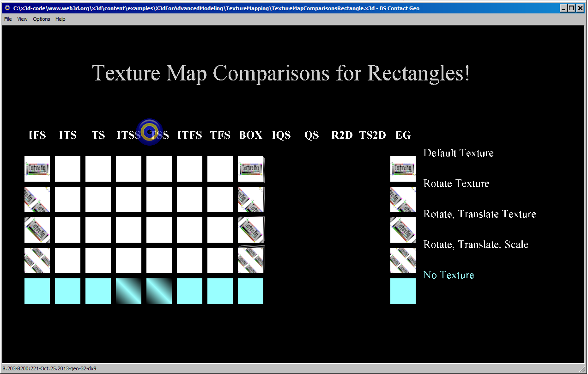The height and width of the screenshot is (374, 588).
Task: Click the 'R2D' column header
Action: pyautogui.click(x=342, y=135)
